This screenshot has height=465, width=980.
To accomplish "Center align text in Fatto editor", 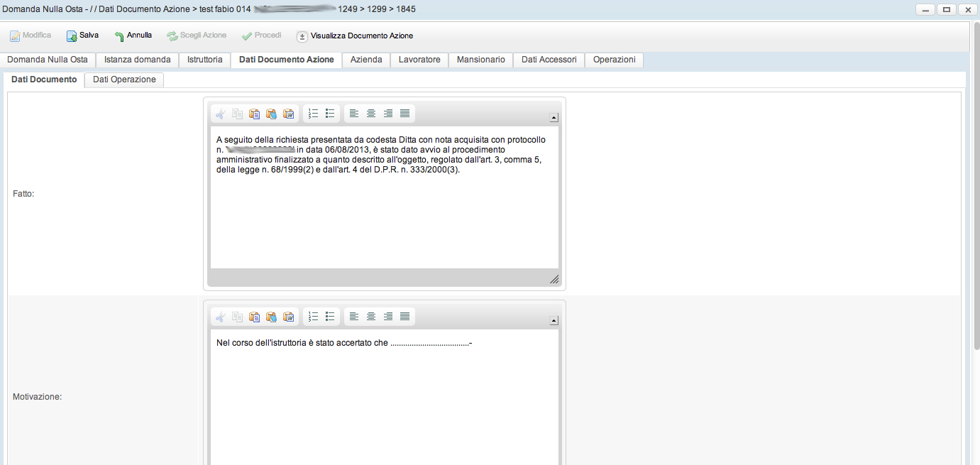I will coord(370,114).
